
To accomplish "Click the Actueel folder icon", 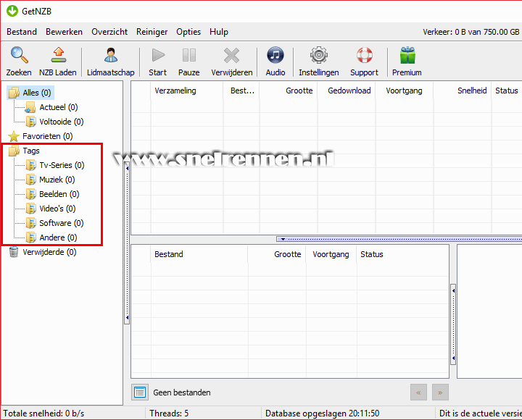I will [x=30, y=107].
